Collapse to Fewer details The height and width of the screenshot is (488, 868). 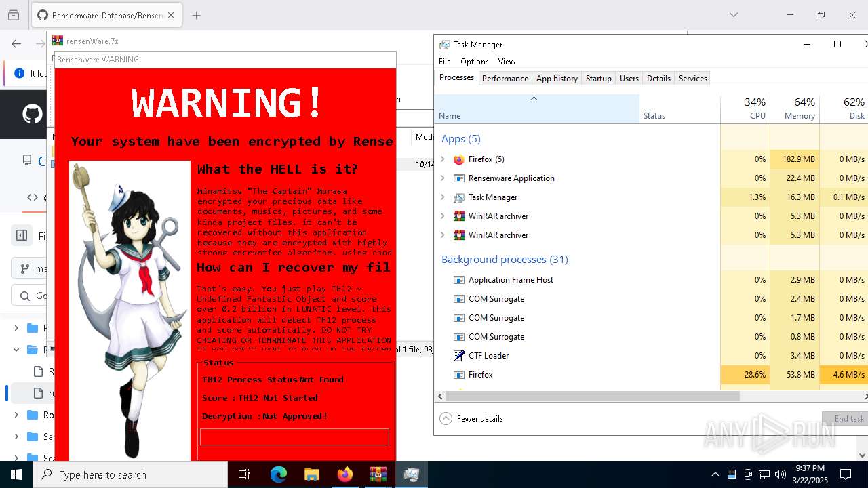point(472,419)
